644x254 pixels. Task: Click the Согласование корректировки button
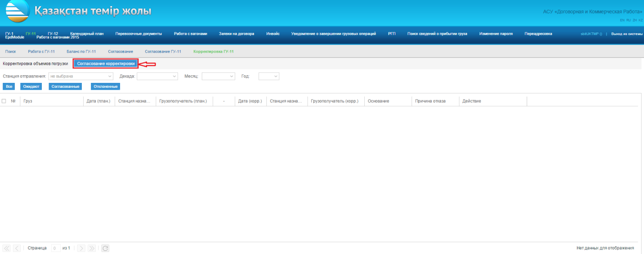(x=106, y=64)
